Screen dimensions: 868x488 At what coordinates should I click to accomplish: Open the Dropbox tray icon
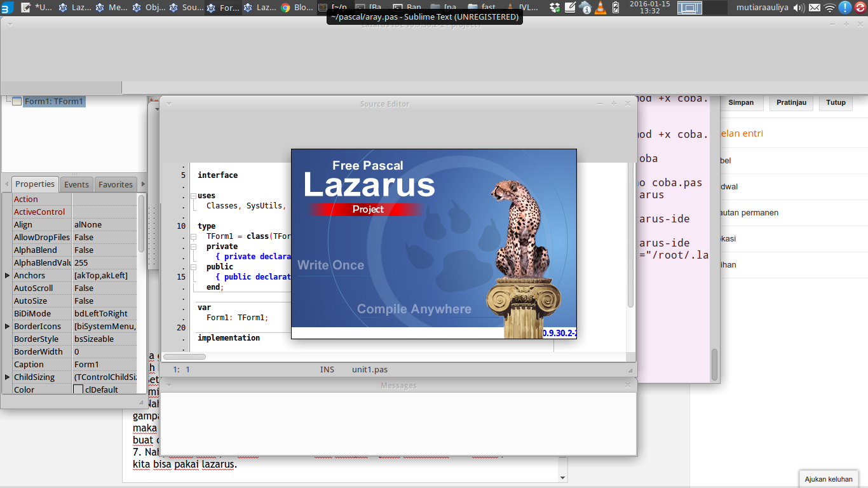[555, 8]
